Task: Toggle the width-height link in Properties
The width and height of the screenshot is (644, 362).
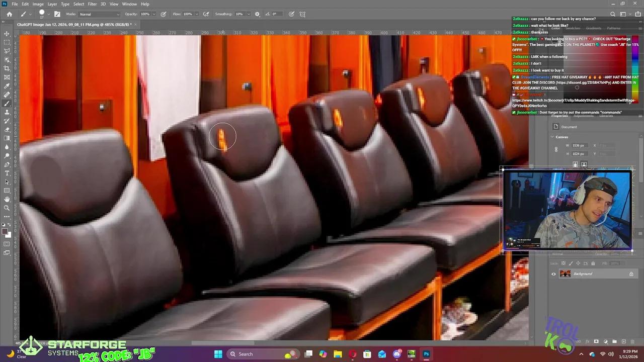Action: point(556,148)
